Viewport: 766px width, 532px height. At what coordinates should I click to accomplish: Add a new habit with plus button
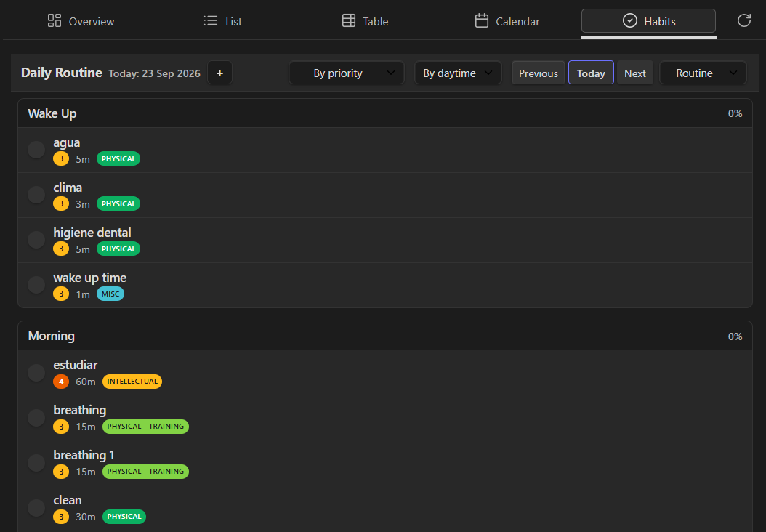pos(219,73)
